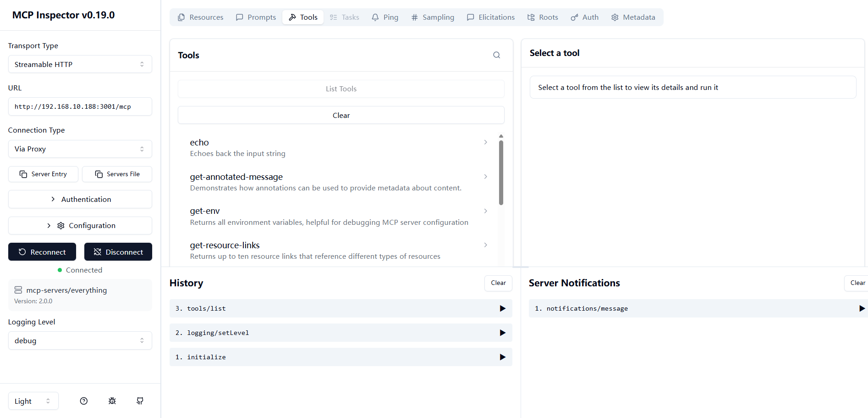Select the echo tool name
Screen dimensions: 868x418
(199, 143)
